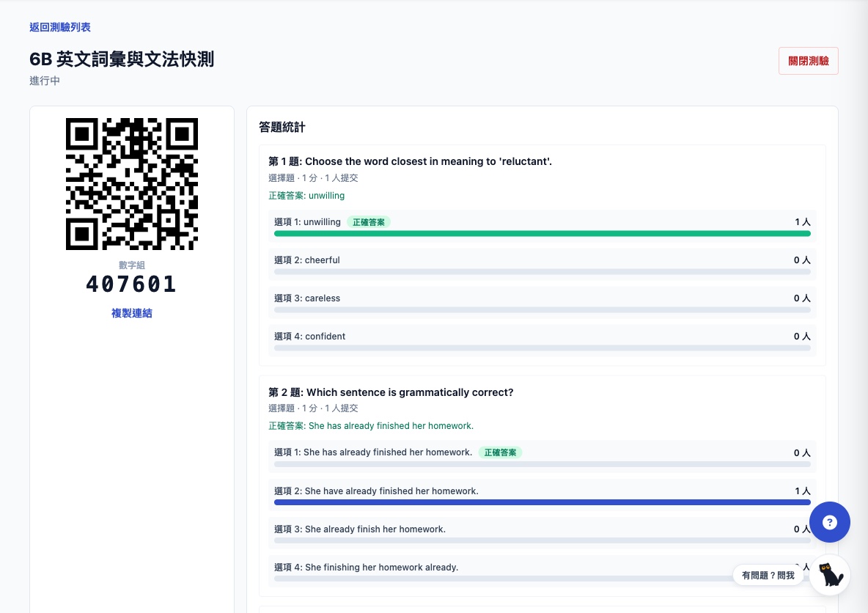
Task: Click the 數字組 label above the code
Action: 132,265
